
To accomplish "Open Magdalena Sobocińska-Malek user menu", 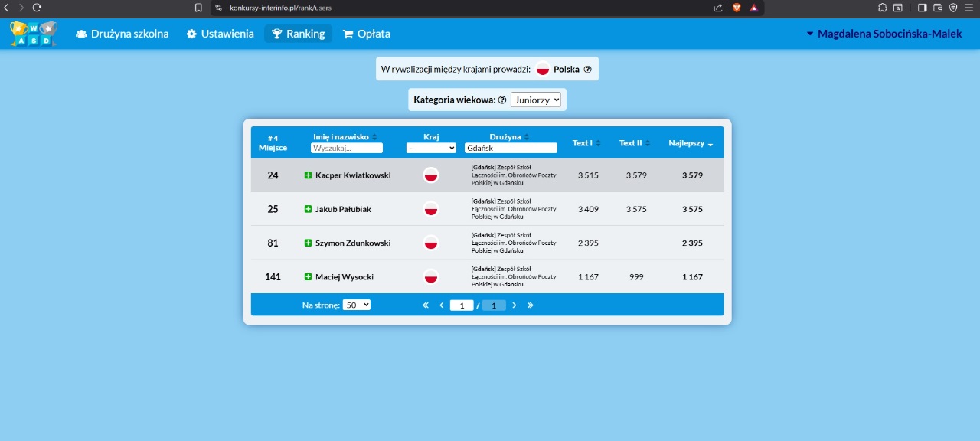I will (x=884, y=34).
